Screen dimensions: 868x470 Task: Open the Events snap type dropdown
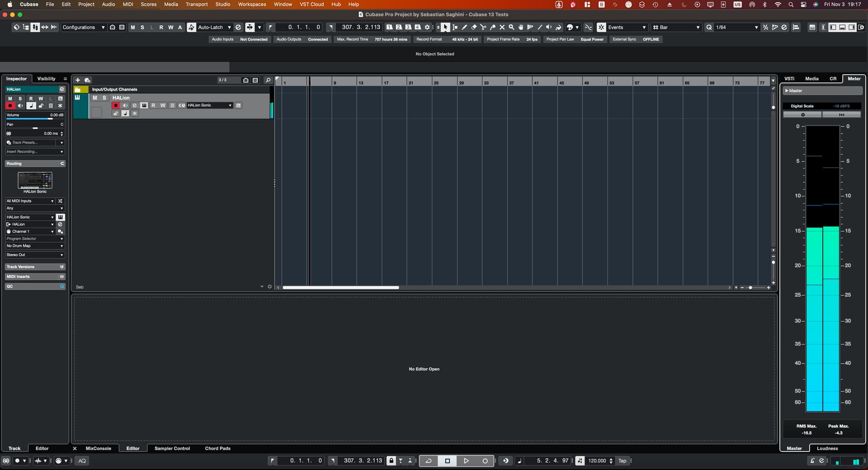[x=627, y=27]
